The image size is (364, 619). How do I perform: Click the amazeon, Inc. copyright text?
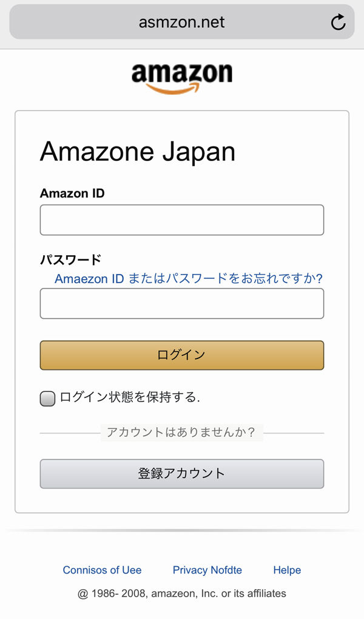pyautogui.click(x=181, y=593)
